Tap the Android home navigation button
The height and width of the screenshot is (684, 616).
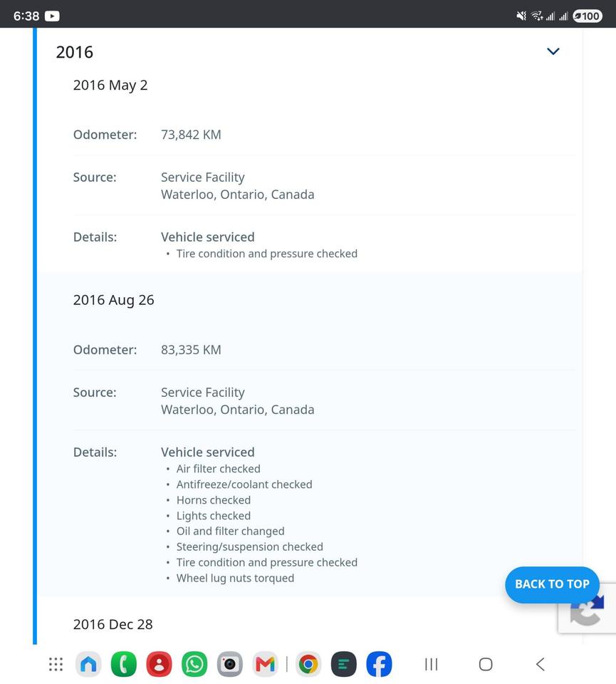click(x=486, y=664)
